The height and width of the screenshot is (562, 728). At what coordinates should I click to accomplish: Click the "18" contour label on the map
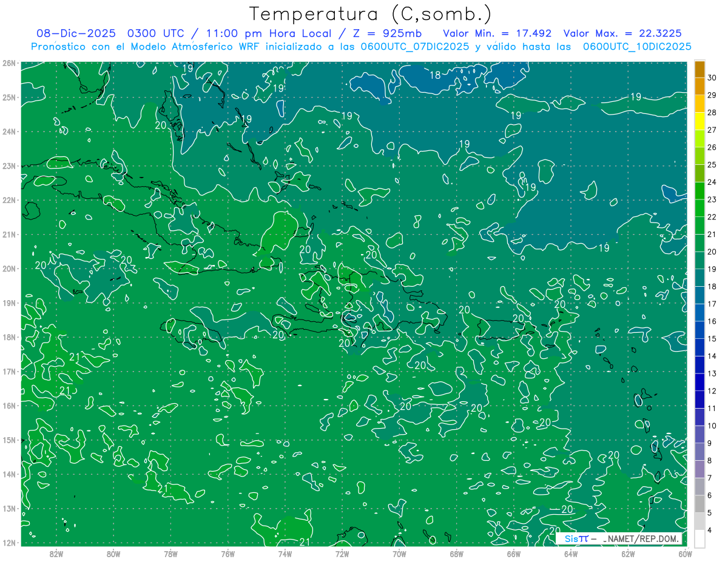(x=435, y=75)
